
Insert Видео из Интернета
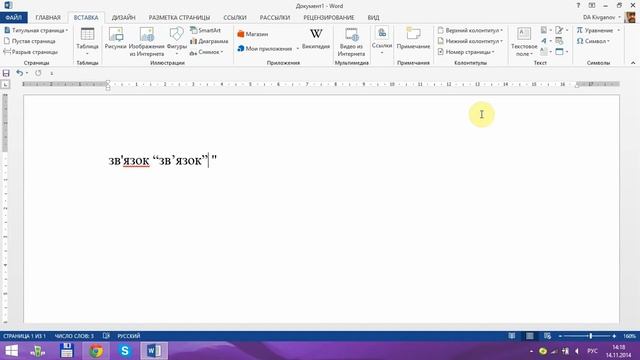351,42
